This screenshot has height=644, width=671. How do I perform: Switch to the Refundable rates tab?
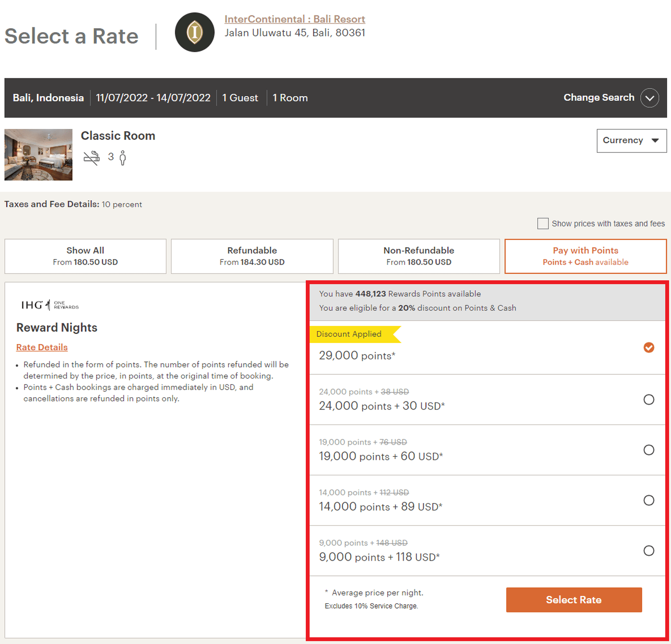click(x=252, y=256)
